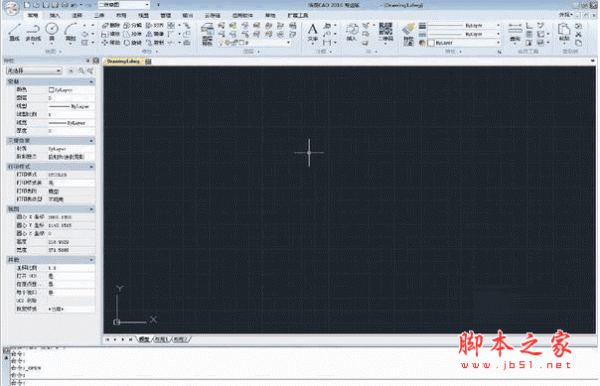The image size is (600, 386).
Task: Click the layer field in general properties
Action: click(71, 98)
